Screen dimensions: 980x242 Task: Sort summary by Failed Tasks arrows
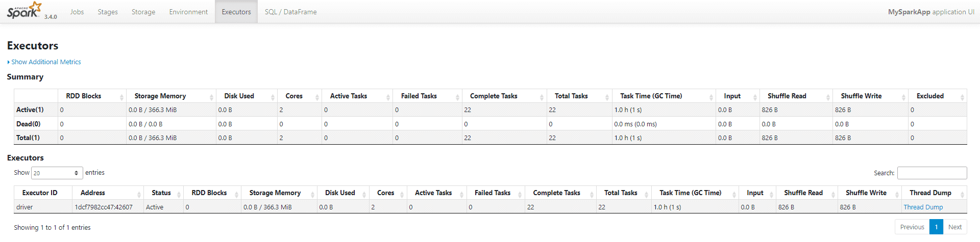(x=459, y=97)
